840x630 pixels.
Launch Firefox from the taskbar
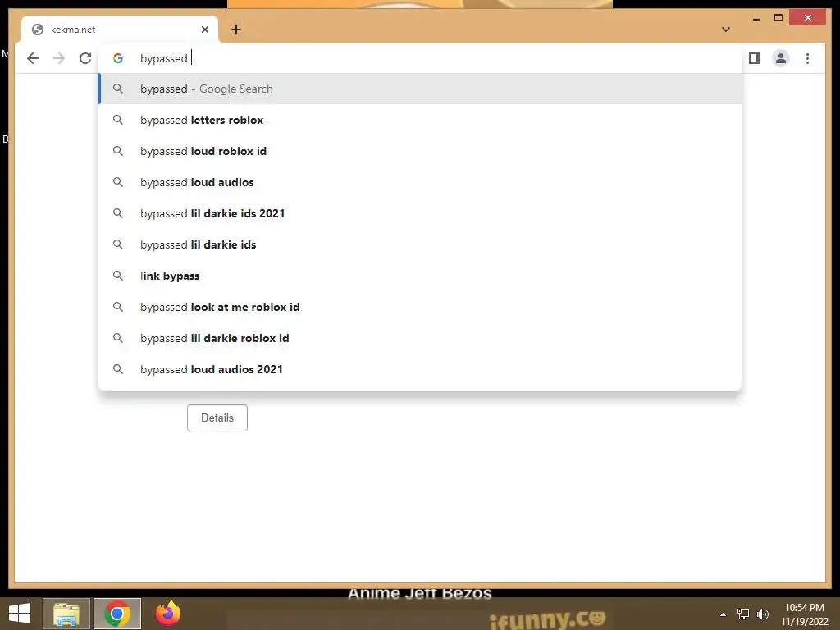pyautogui.click(x=168, y=614)
